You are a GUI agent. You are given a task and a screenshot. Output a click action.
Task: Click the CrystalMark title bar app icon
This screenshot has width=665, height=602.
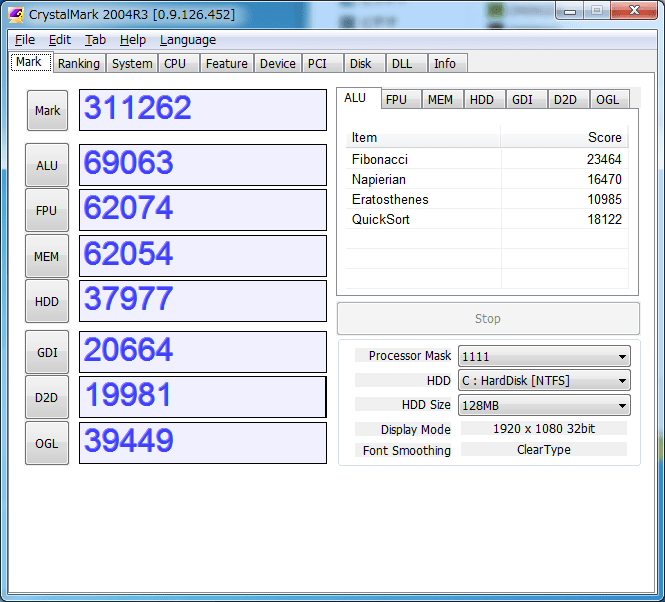coord(16,15)
